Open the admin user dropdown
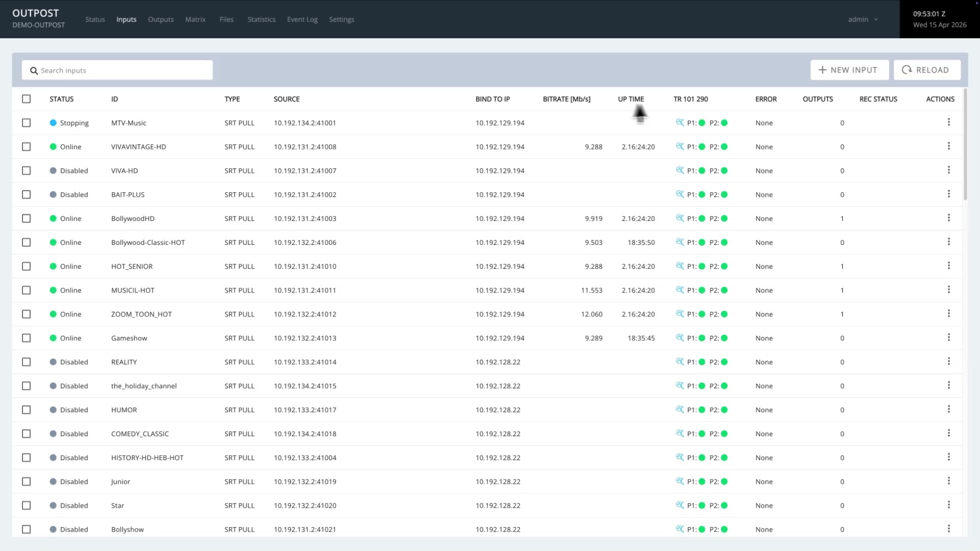 [x=863, y=19]
